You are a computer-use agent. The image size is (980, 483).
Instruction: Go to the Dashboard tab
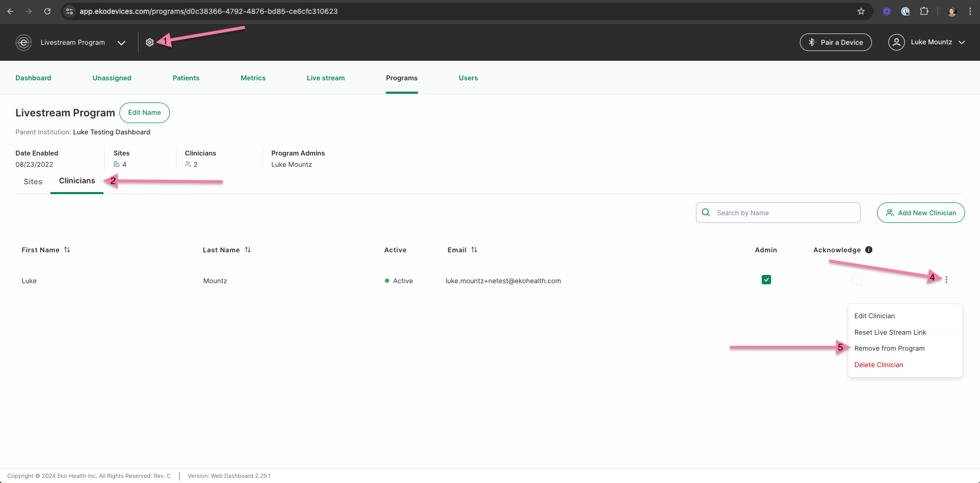33,78
